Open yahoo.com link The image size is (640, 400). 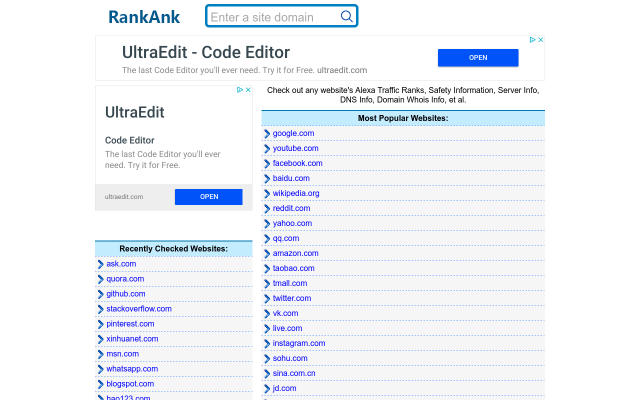click(292, 223)
